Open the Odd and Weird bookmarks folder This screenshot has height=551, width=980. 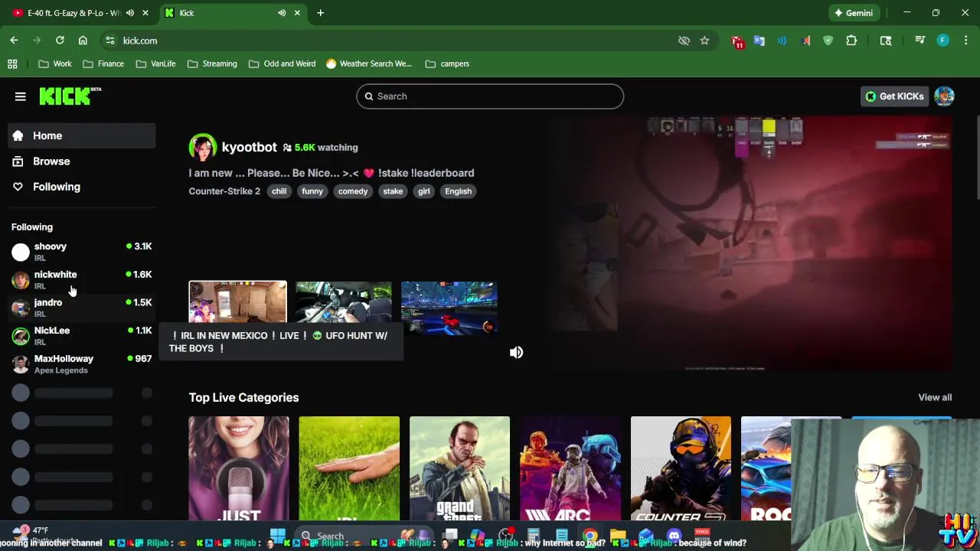[x=282, y=64]
